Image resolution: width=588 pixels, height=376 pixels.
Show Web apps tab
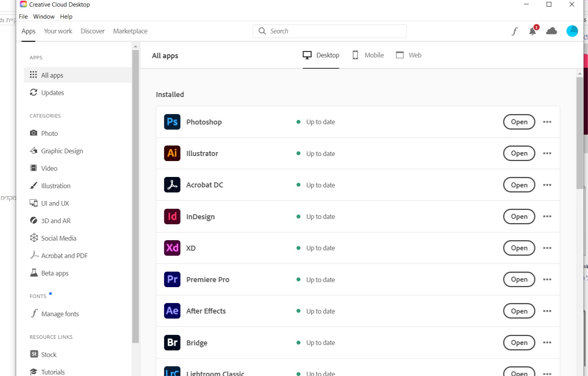(409, 55)
